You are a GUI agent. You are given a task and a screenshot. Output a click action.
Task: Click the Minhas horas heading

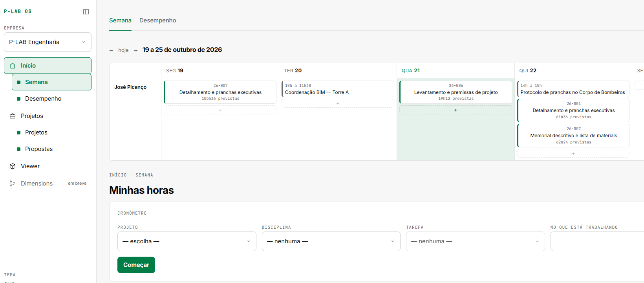(141, 190)
